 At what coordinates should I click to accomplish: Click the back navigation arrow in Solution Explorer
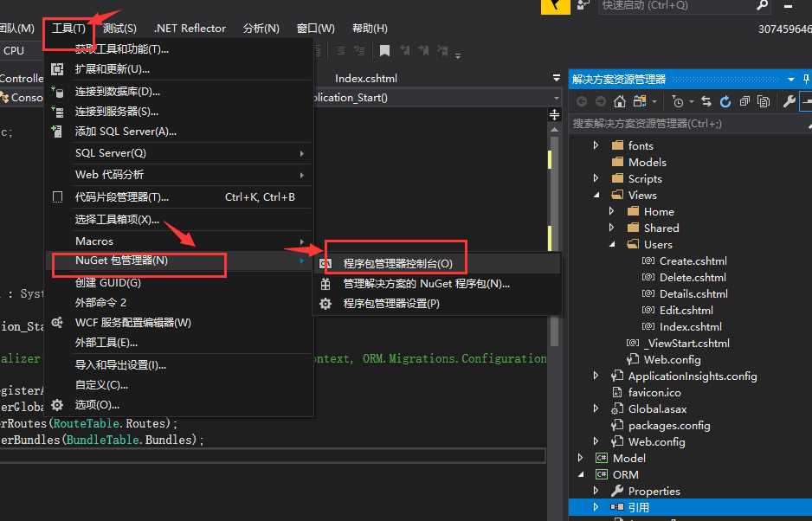click(582, 101)
